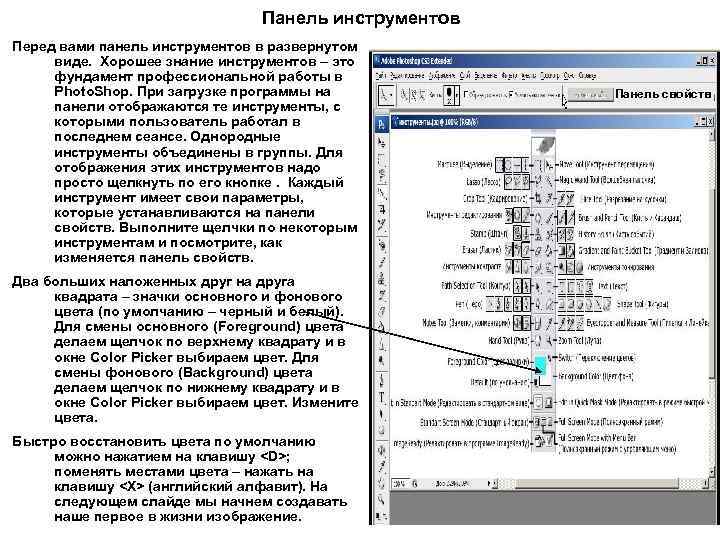This screenshot has height=540, width=720.
Task: Select the Crop tool in left toolbar
Action: (381, 209)
